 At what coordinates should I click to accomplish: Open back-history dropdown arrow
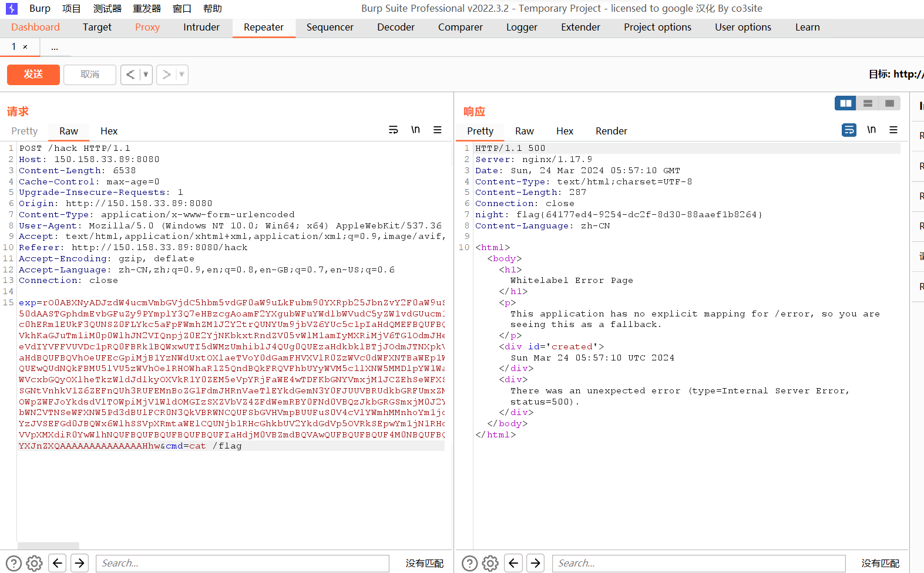point(146,75)
